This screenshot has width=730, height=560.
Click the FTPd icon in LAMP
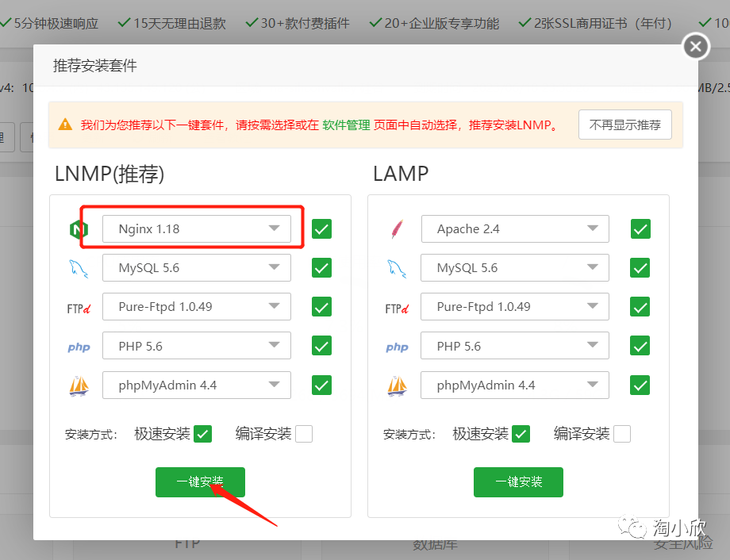click(397, 309)
